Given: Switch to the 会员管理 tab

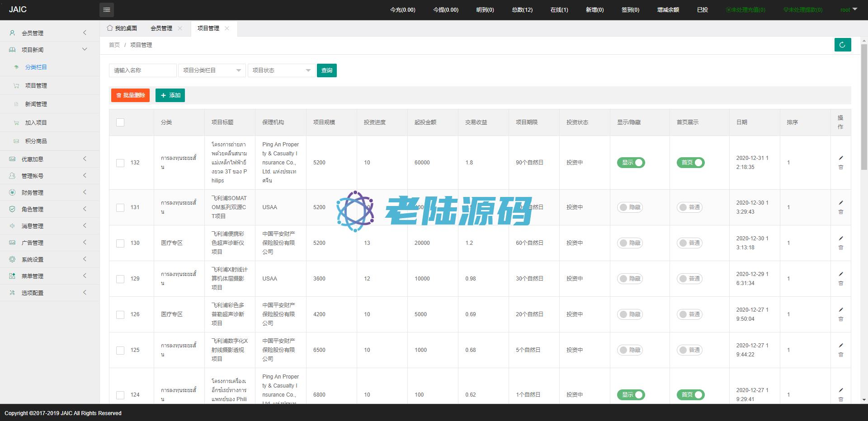Looking at the screenshot, I should 161,28.
